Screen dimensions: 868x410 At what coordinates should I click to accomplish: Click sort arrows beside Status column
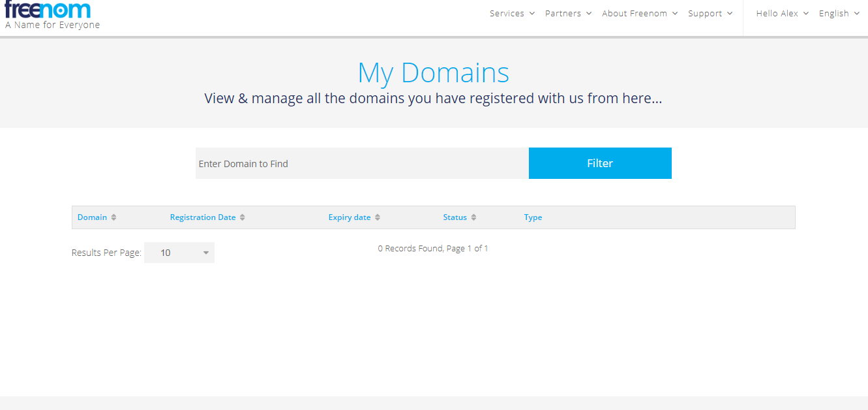click(x=473, y=217)
